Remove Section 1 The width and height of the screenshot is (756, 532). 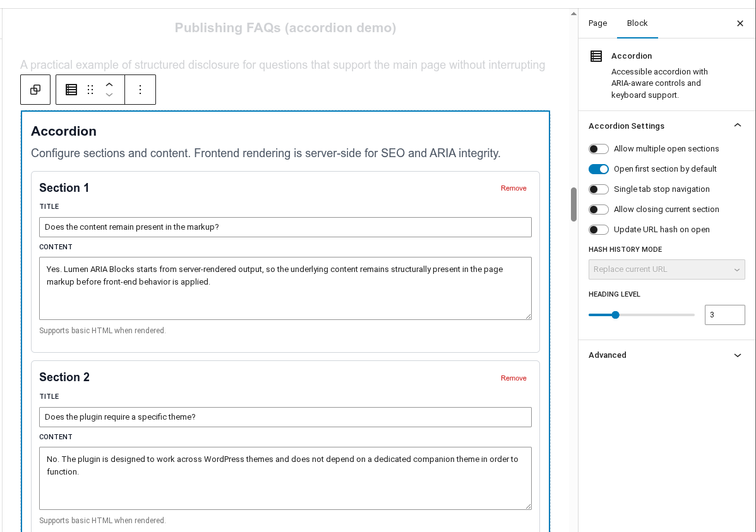513,187
